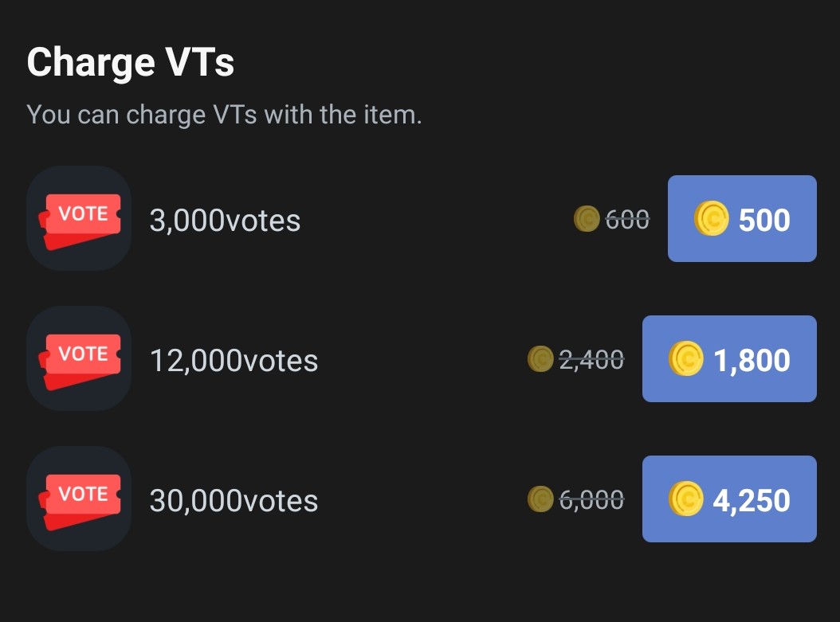
Task: Click the Charge VTs heading
Action: (x=131, y=62)
